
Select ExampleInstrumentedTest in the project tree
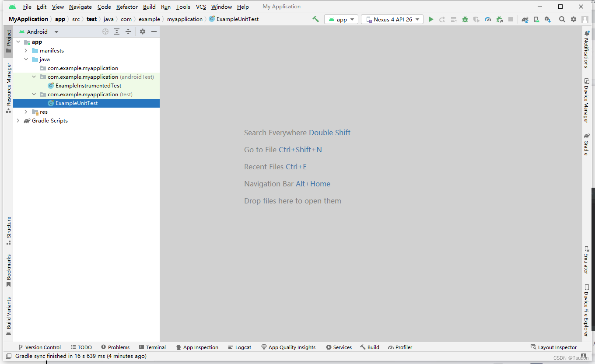(x=88, y=86)
